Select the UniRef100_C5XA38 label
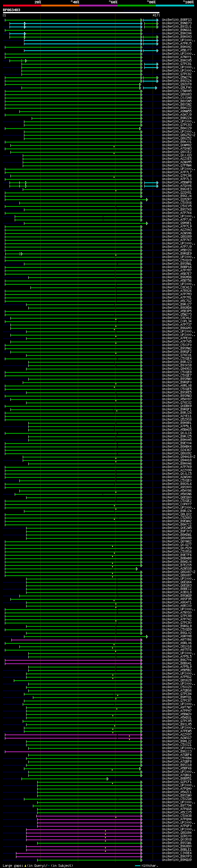This screenshot has height=868, width=197. coord(177,815)
